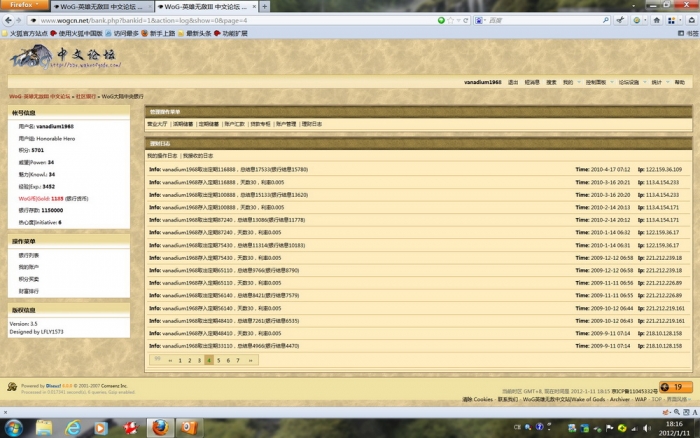
Task: Go to page 7 of the log
Action: (x=238, y=359)
